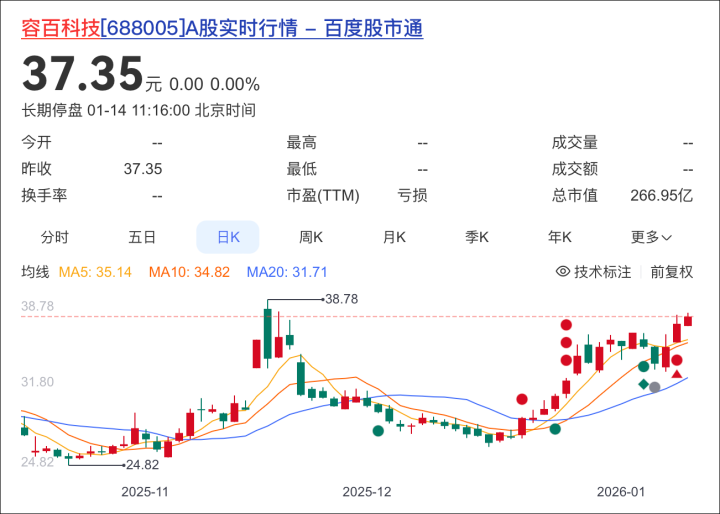Click the 2025-12 date axis label
The image size is (720, 514).
click(x=367, y=492)
